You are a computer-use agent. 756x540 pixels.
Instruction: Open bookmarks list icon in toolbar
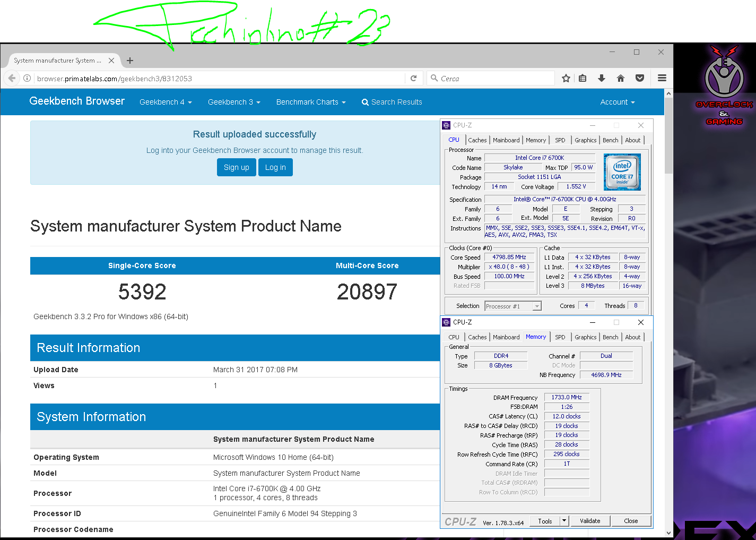pos(583,78)
